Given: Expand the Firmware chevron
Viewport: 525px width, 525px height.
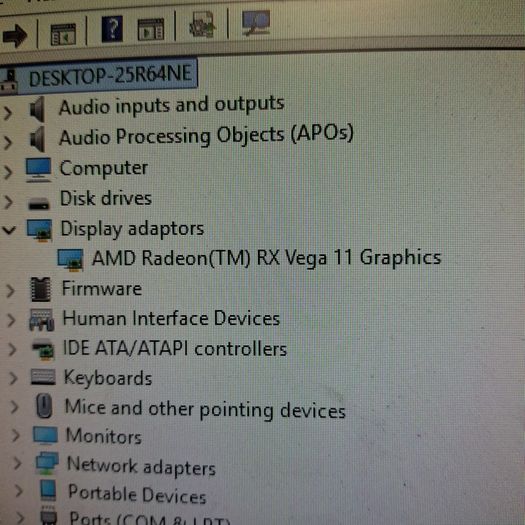Looking at the screenshot, I should click(10, 291).
